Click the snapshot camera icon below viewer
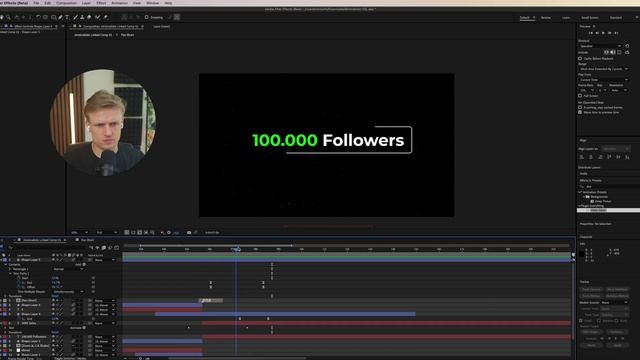This screenshot has height=360, width=640. [x=189, y=233]
